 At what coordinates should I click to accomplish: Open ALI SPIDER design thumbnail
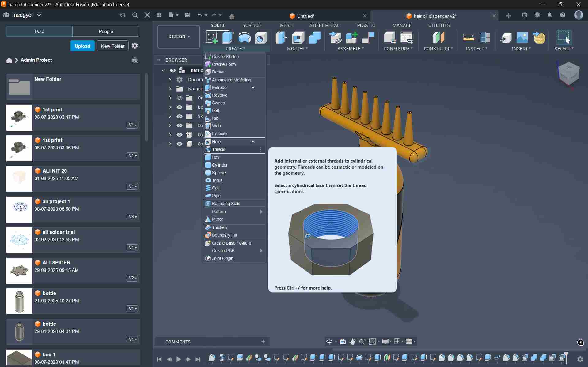point(19,271)
